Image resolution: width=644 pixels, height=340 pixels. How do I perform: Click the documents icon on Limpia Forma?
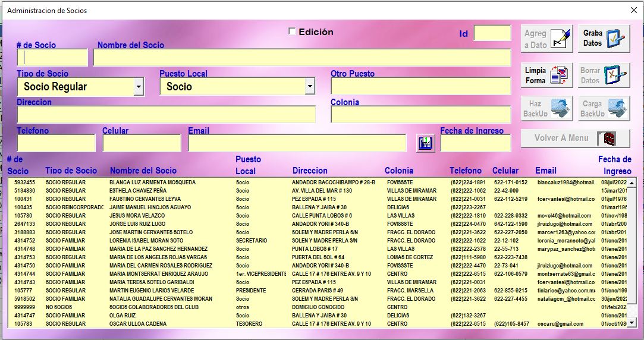pos(559,75)
